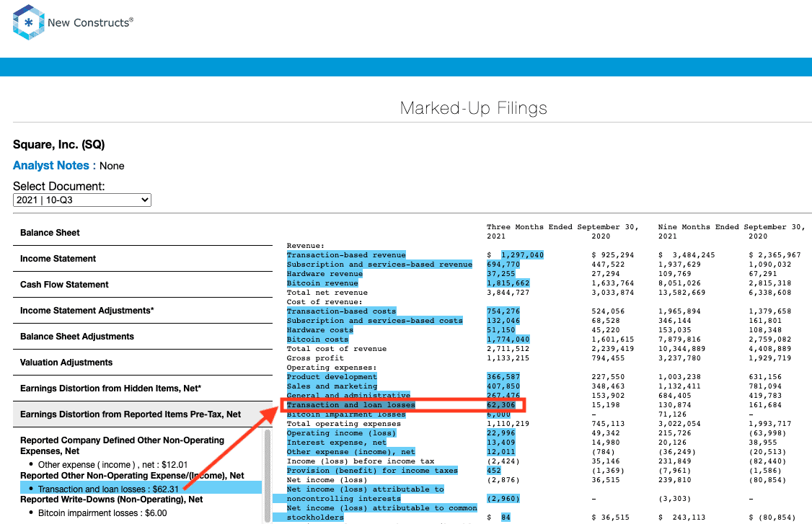This screenshot has height=524, width=812.
Task: Select the Other expense (income), net : $12.01 item
Action: 112,464
